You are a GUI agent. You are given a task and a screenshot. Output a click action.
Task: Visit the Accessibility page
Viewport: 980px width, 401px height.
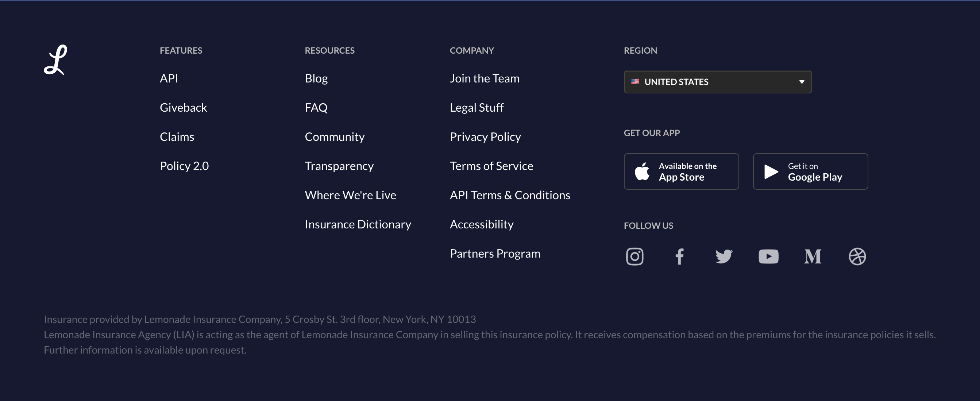point(481,224)
